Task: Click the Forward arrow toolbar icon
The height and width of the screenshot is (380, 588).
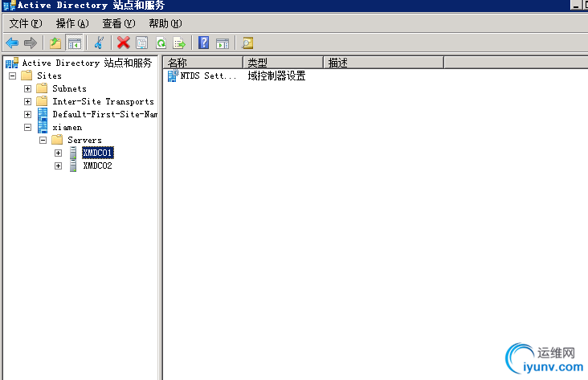Action: (x=31, y=43)
